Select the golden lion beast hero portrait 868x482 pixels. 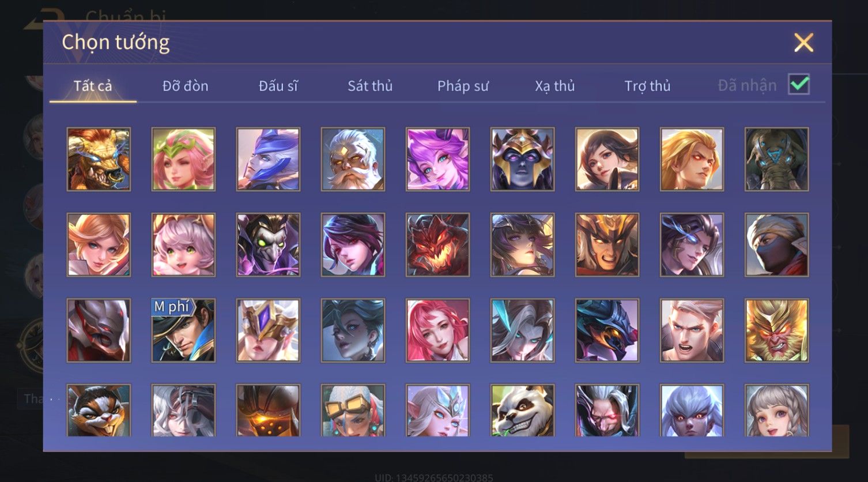(x=99, y=159)
